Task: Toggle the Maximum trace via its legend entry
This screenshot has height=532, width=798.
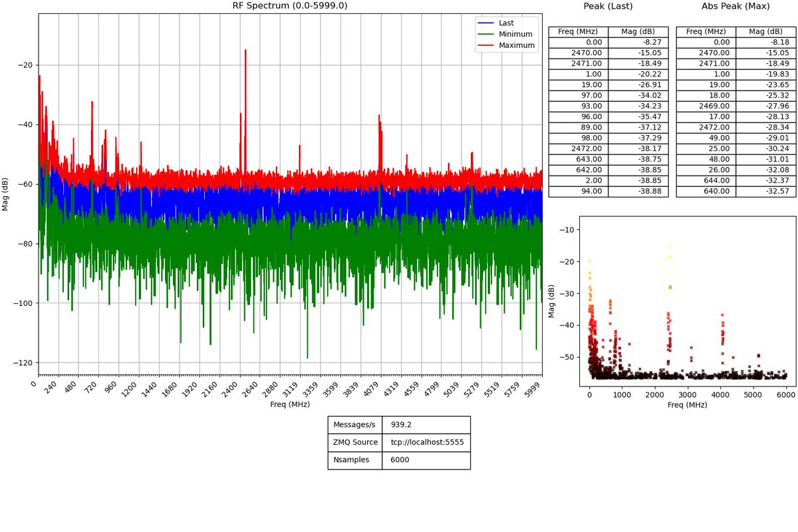Action: coord(516,45)
